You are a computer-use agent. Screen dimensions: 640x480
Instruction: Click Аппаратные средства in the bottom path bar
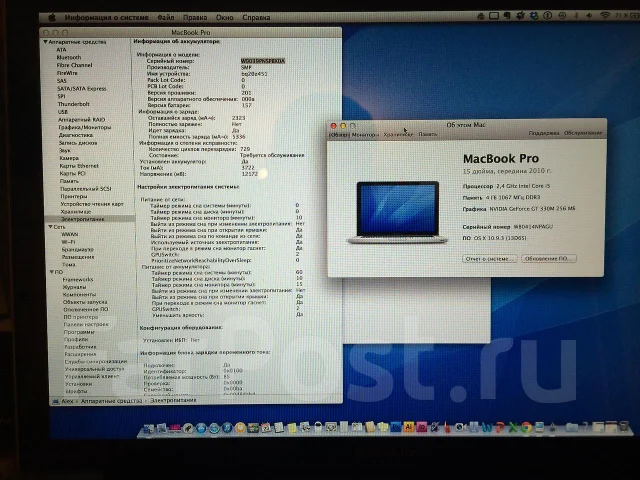pyautogui.click(x=111, y=401)
